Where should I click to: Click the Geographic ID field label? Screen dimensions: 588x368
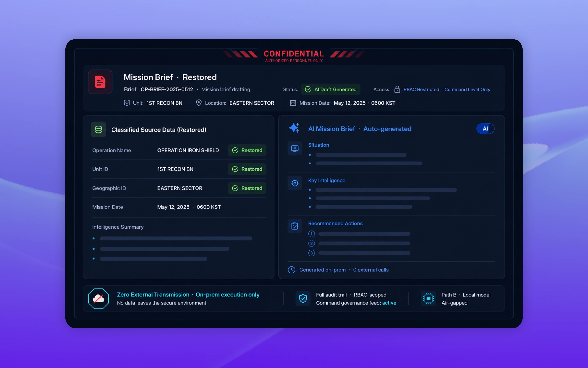(109, 188)
